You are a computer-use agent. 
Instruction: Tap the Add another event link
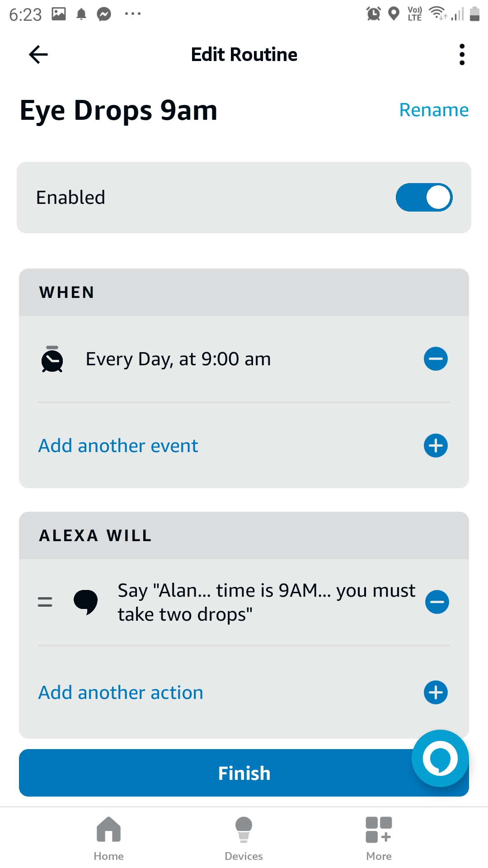point(118,446)
